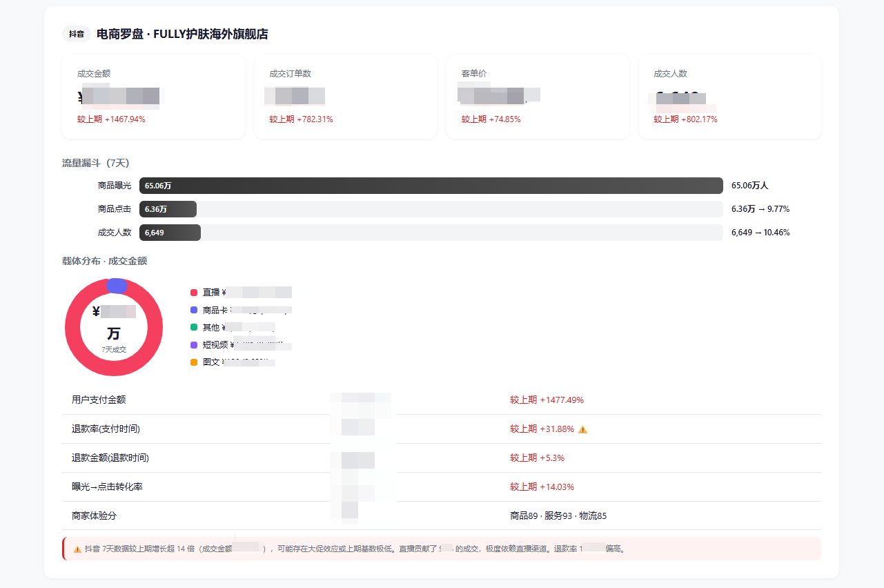Screen dimensions: 884x588
Task: Click the 用户支付金额 table row label
Action: click(x=99, y=400)
